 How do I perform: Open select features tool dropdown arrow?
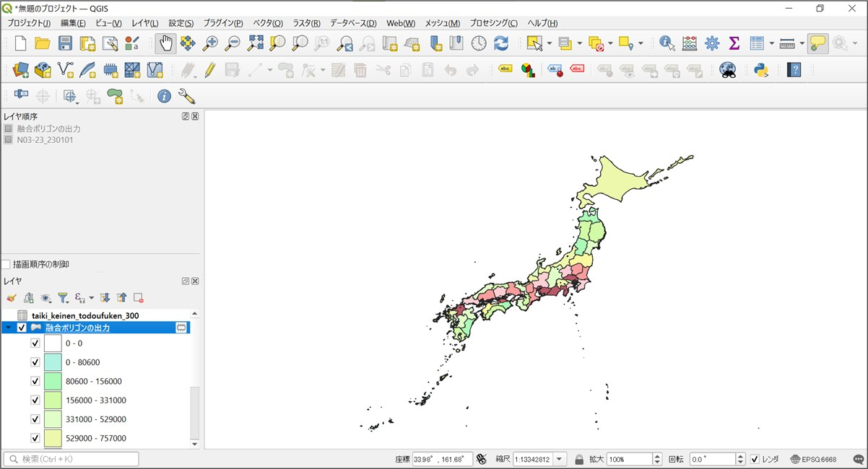pyautogui.click(x=550, y=43)
